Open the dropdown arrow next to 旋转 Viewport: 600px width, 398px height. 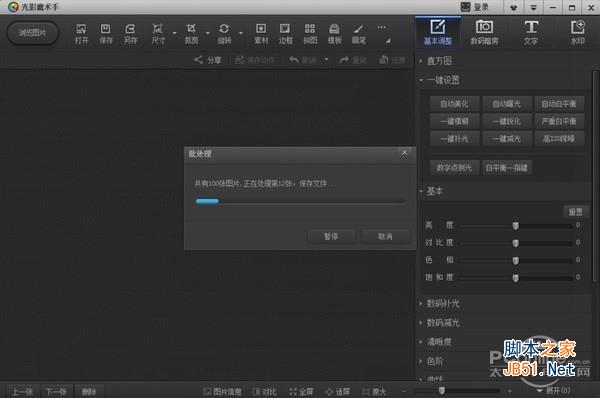click(241, 33)
